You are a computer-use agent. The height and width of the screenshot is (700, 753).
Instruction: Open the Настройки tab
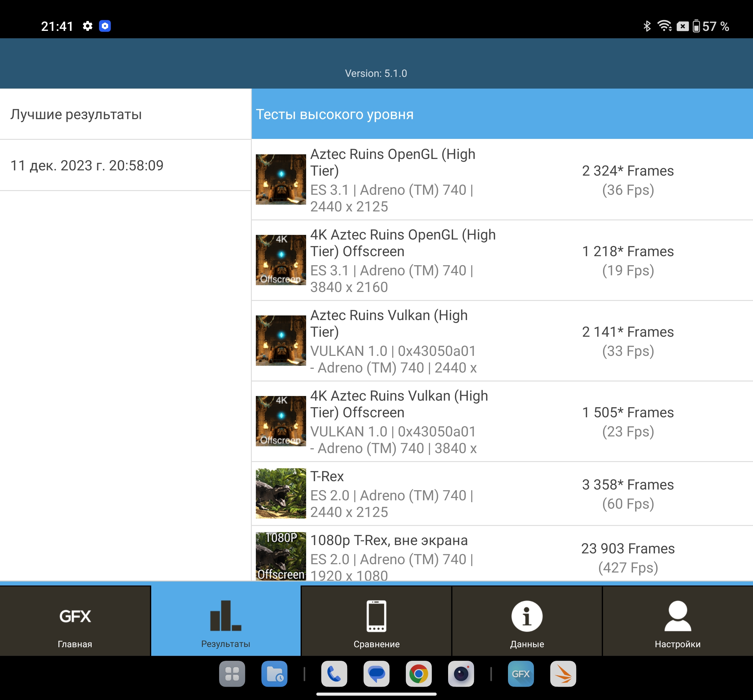(678, 621)
